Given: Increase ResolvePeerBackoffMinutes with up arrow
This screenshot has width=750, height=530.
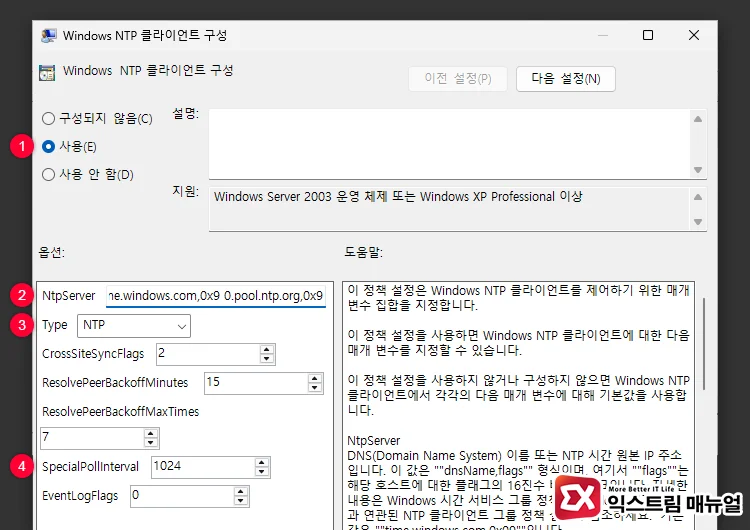Looking at the screenshot, I should point(315,378).
